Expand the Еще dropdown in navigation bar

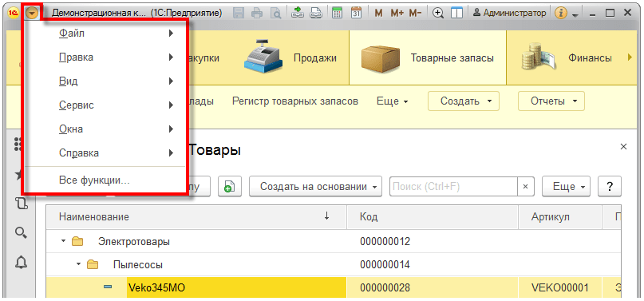coord(393,101)
